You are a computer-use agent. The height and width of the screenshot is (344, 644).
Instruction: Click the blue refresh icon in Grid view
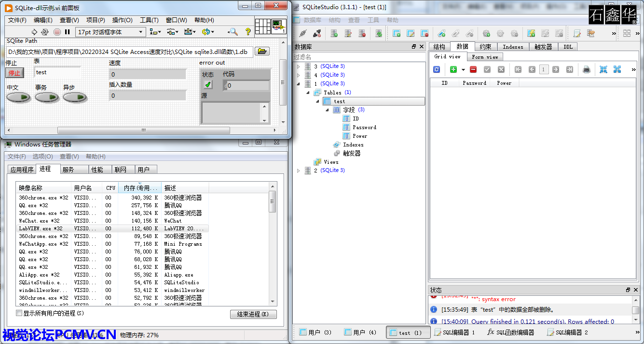[437, 69]
